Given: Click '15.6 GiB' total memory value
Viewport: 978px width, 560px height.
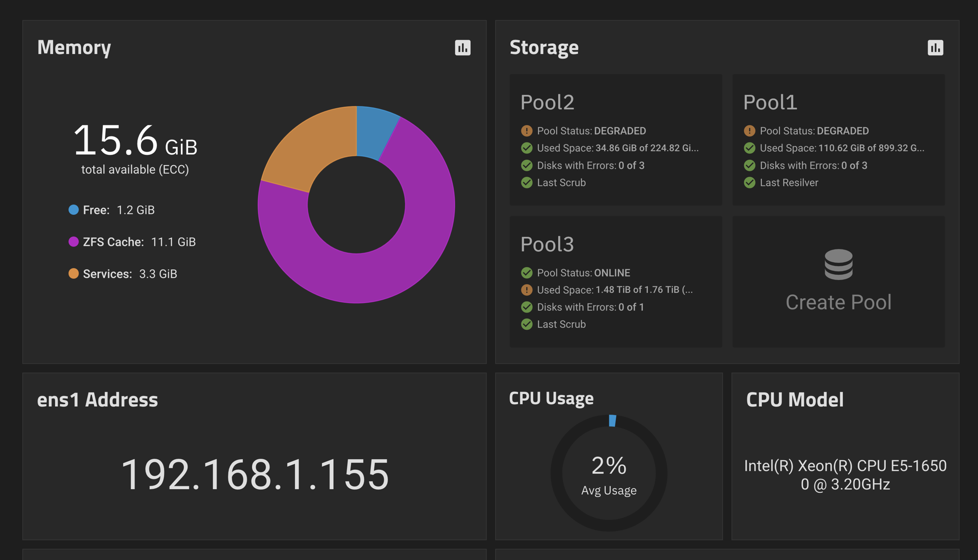Looking at the screenshot, I should pos(135,141).
